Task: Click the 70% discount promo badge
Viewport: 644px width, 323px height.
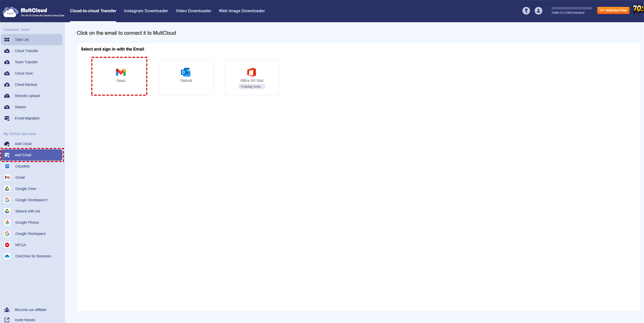Action: point(638,9)
